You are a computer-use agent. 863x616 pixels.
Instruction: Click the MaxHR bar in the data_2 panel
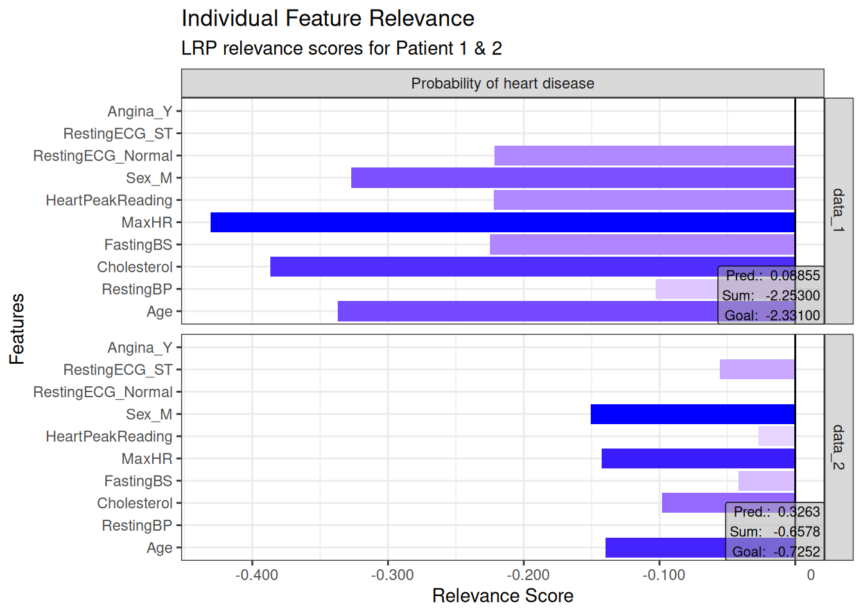point(698,459)
